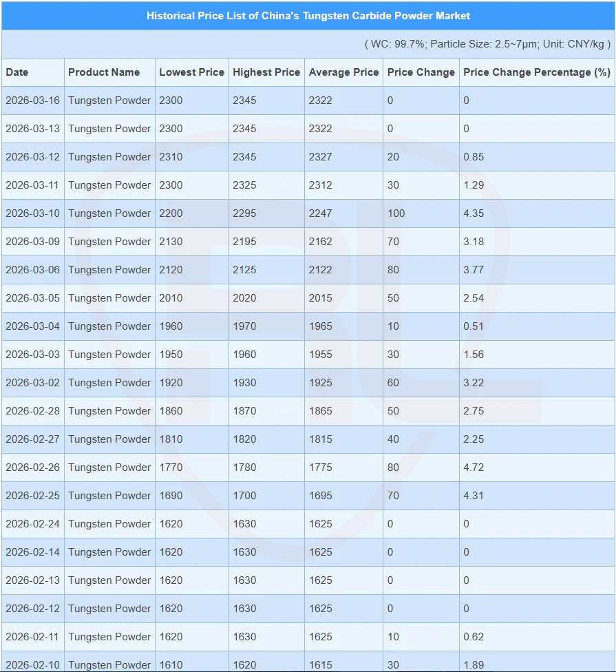Click the WC 99.7% particle size unit note

[487, 44]
